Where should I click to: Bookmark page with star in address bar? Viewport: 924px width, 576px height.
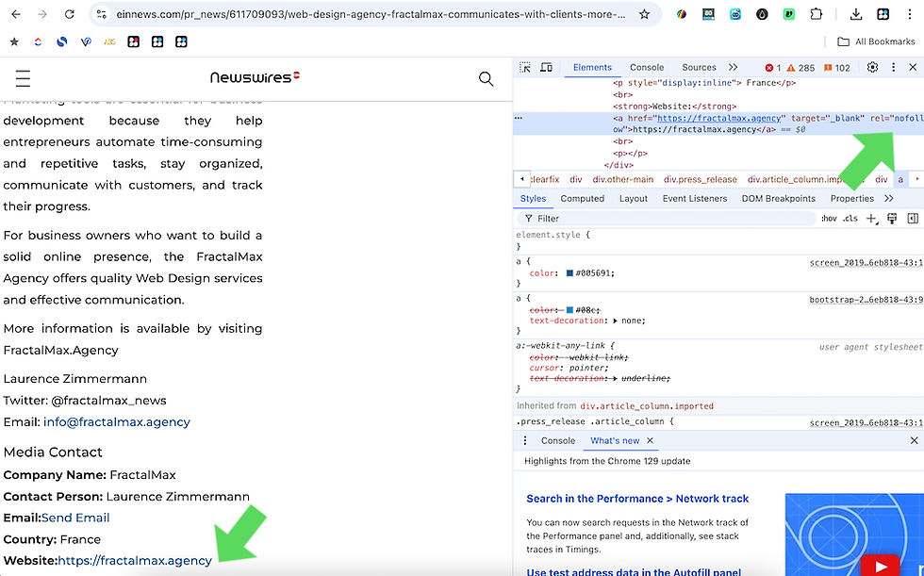pyautogui.click(x=644, y=14)
